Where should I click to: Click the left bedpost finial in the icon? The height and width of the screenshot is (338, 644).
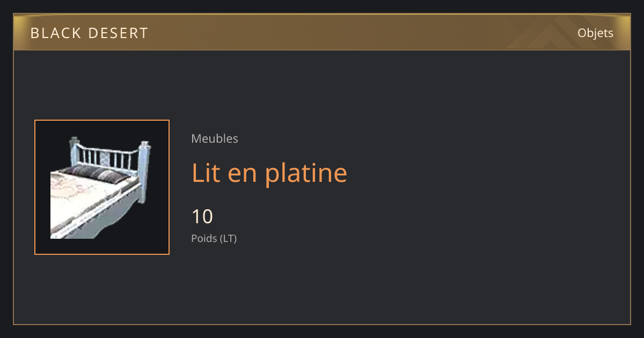(x=74, y=142)
